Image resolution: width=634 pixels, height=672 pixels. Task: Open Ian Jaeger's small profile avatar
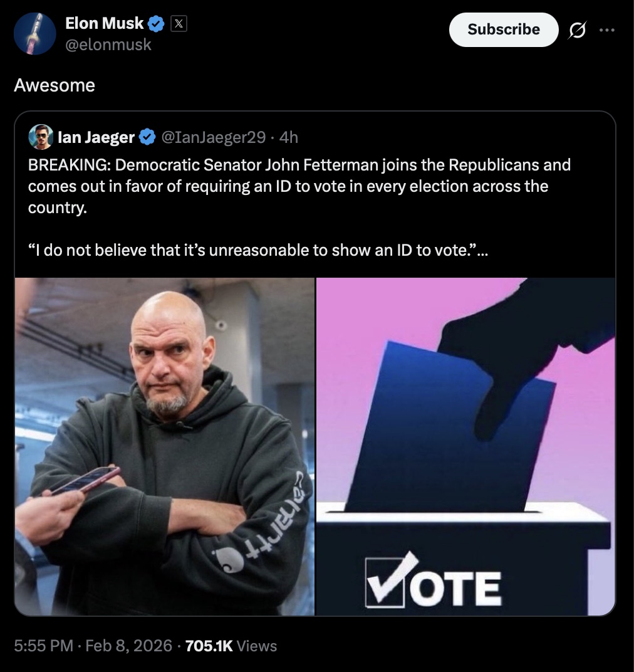click(41, 137)
